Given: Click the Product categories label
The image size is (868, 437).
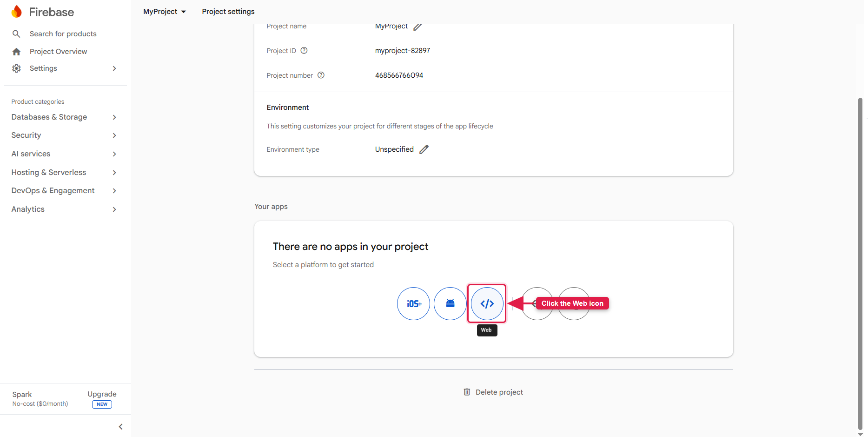Looking at the screenshot, I should [38, 102].
